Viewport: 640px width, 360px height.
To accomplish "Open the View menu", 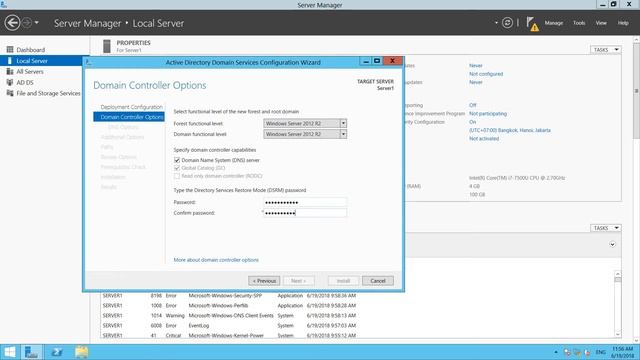I will [x=601, y=23].
